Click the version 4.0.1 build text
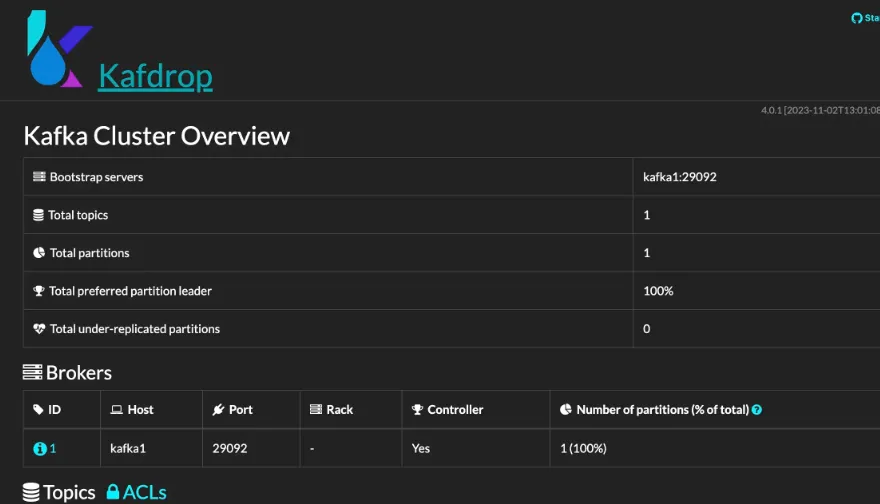880x504 pixels. (x=820, y=110)
